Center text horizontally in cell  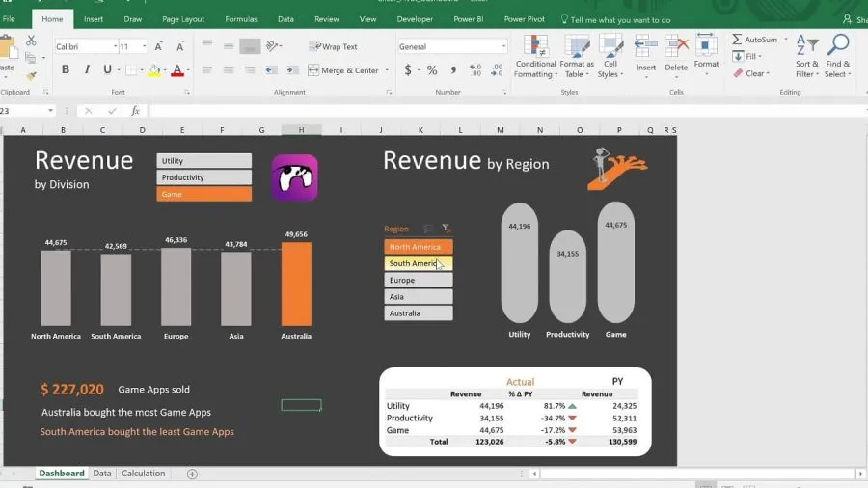(x=228, y=70)
